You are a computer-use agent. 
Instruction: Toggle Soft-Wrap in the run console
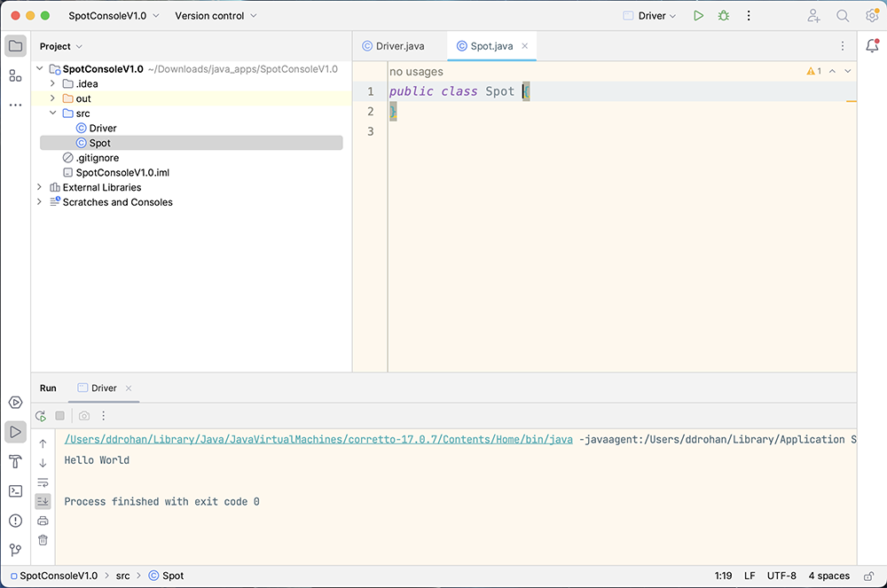tap(43, 482)
